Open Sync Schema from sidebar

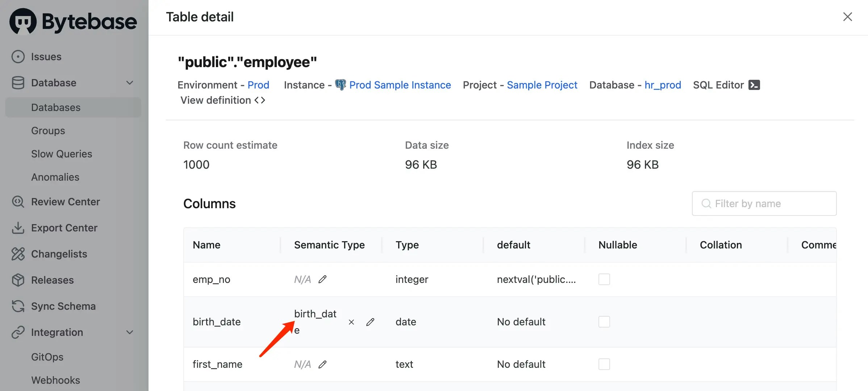tap(63, 306)
